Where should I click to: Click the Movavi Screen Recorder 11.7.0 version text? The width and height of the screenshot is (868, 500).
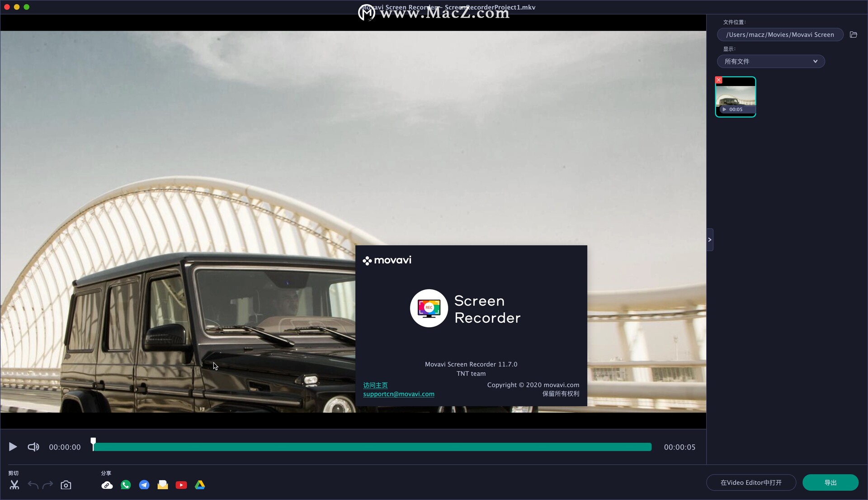471,364
